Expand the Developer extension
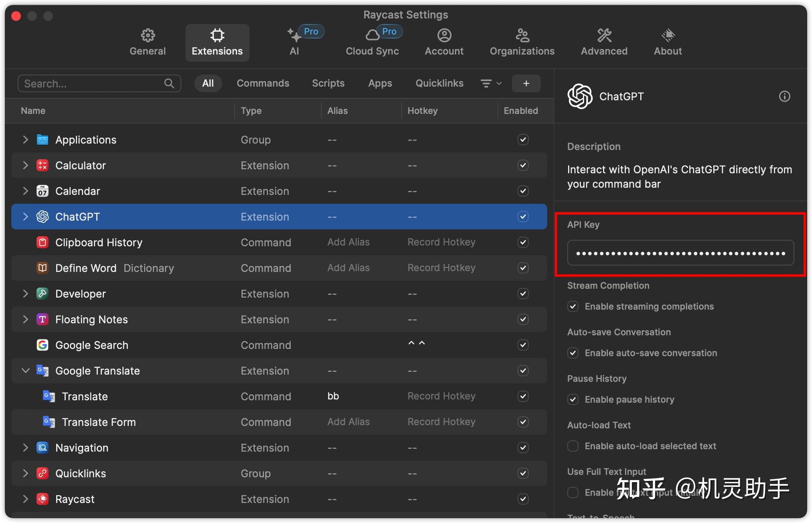The width and height of the screenshot is (812, 523). coord(25,294)
